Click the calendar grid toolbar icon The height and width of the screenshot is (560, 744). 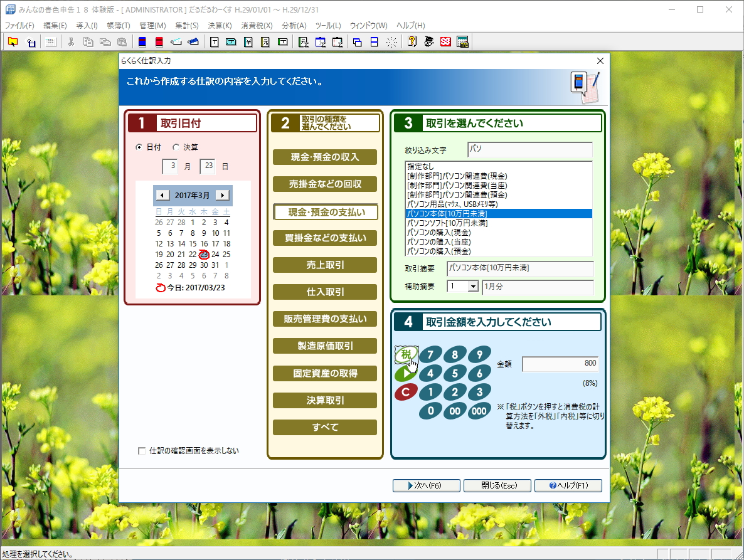click(50, 42)
